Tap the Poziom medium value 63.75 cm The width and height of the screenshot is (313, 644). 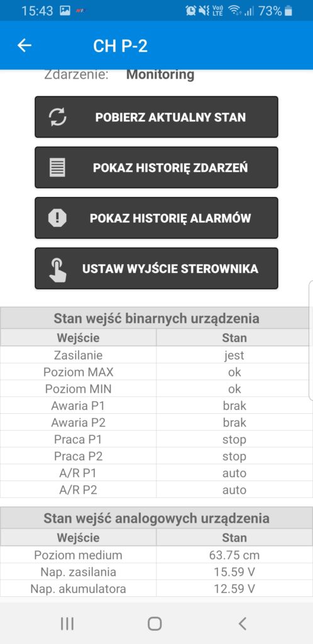pyautogui.click(x=234, y=555)
